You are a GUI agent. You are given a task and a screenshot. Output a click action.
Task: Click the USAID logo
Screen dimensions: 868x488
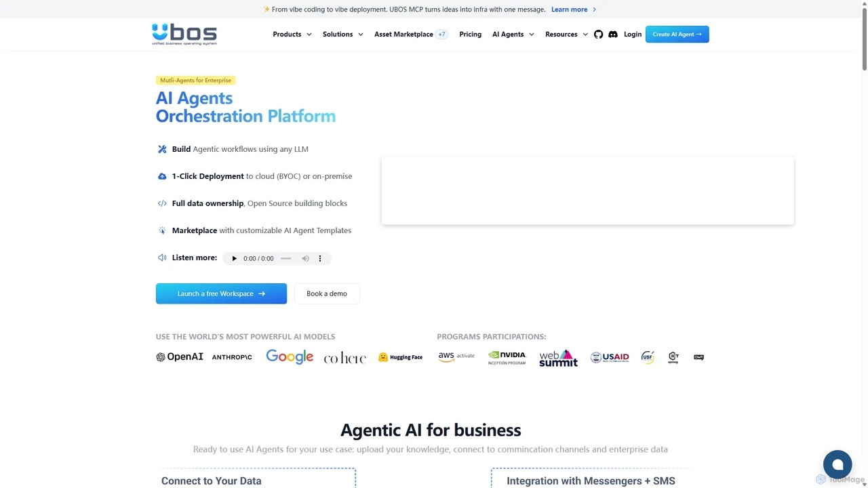(x=610, y=357)
